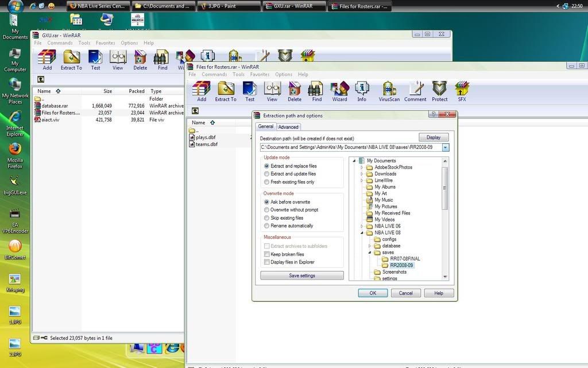Image resolution: width=588 pixels, height=368 pixels.
Task: Select Rename automatically option
Action: point(288,225)
